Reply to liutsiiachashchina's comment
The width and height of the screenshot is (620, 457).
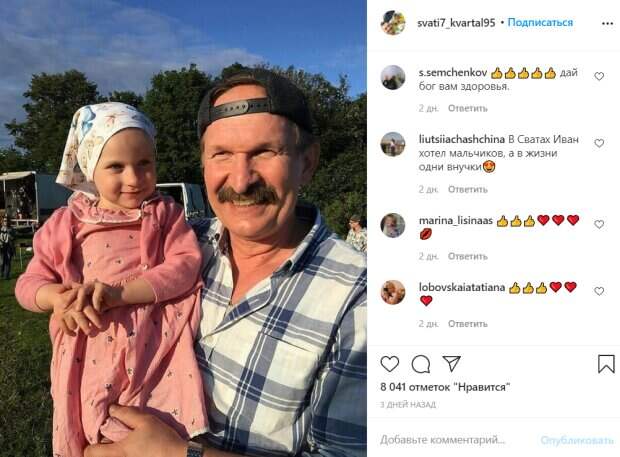click(467, 189)
